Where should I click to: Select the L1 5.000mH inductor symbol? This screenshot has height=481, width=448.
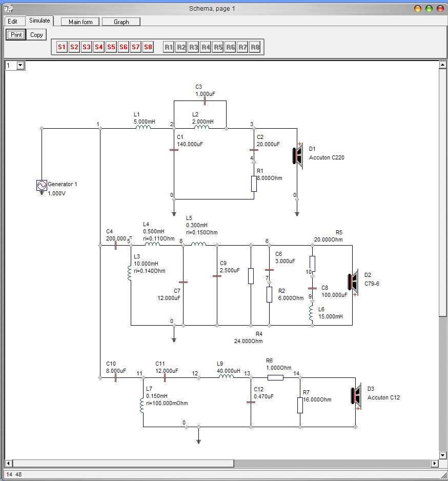143,127
